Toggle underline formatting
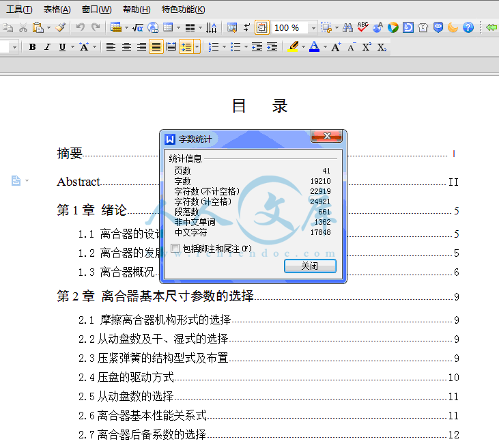 point(62,47)
